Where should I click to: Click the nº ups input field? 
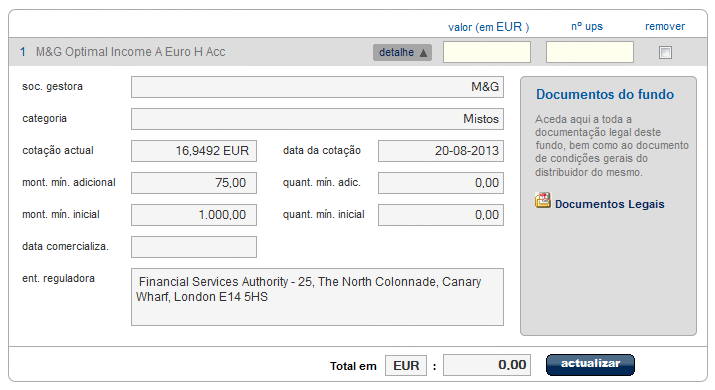[x=590, y=52]
